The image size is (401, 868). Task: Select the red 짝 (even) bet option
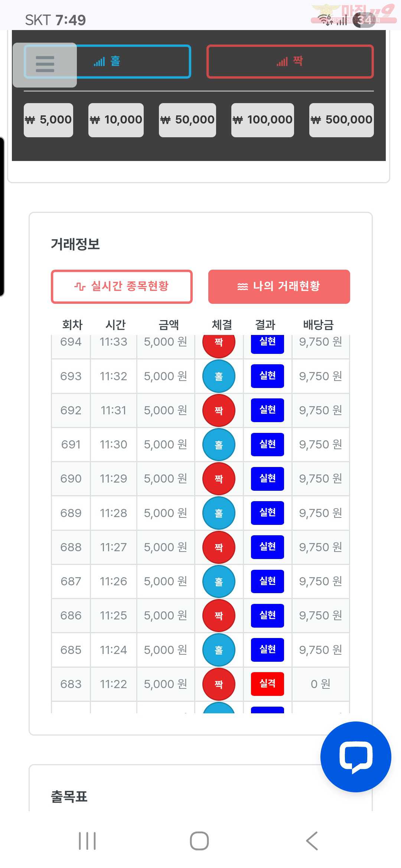[290, 62]
